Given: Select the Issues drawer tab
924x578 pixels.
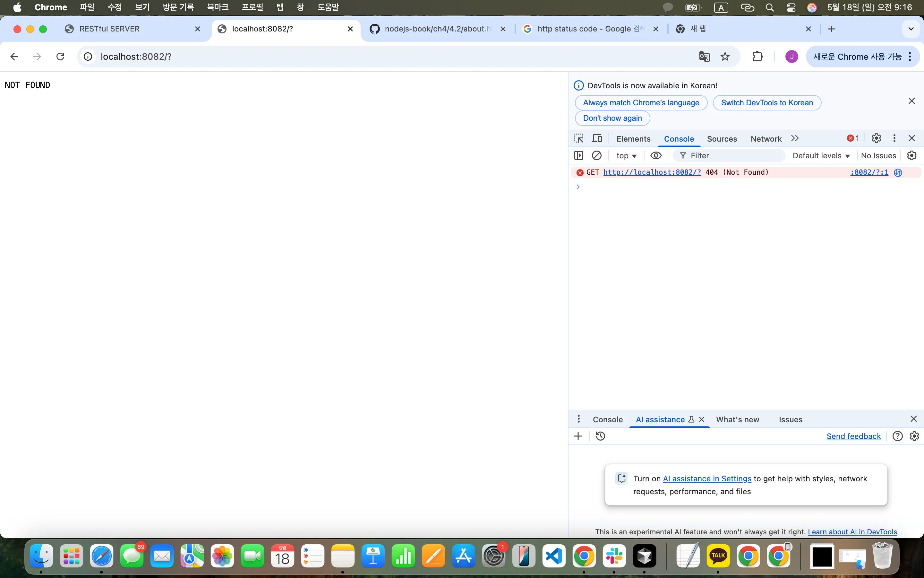Looking at the screenshot, I should coord(790,419).
